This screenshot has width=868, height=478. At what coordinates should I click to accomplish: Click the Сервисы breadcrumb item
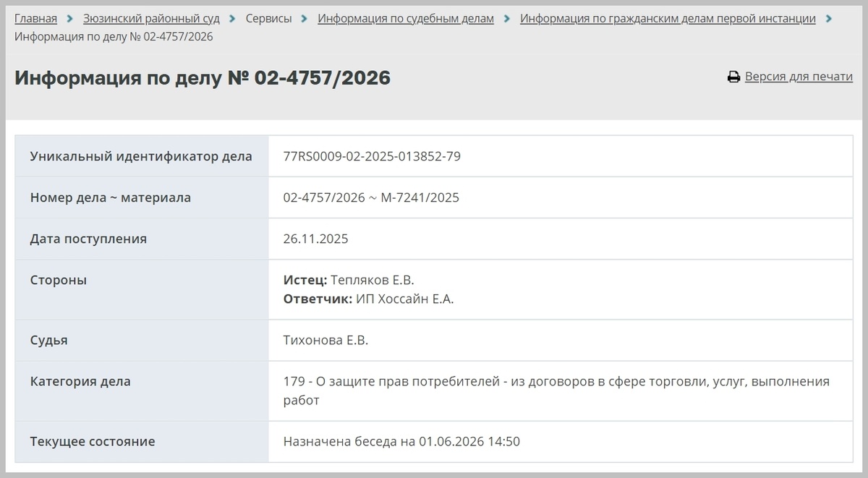(x=268, y=19)
